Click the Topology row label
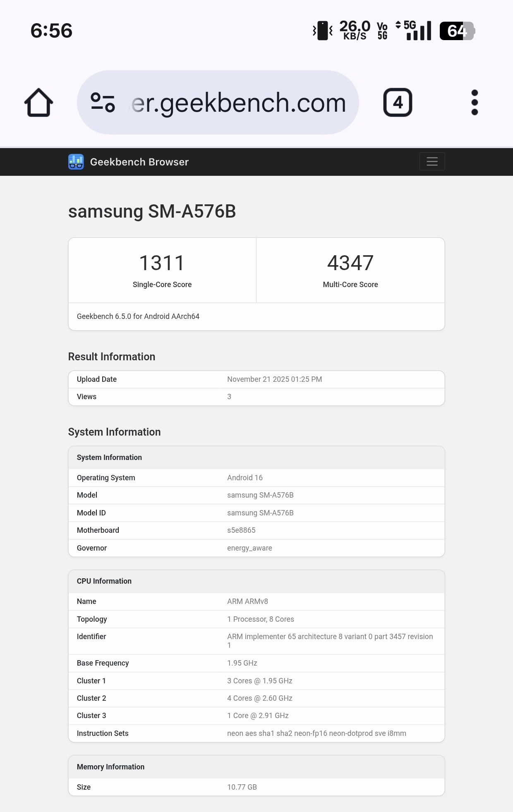 click(x=92, y=619)
